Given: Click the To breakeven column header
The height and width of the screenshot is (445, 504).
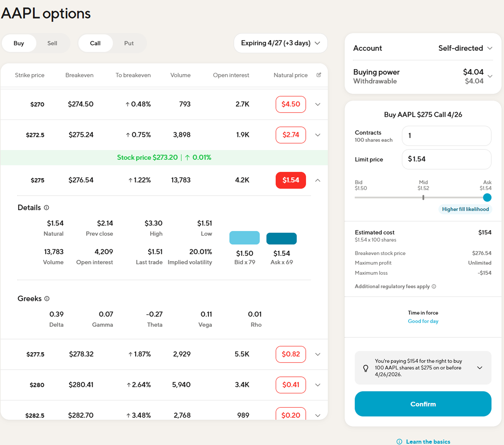Looking at the screenshot, I should [x=133, y=75].
